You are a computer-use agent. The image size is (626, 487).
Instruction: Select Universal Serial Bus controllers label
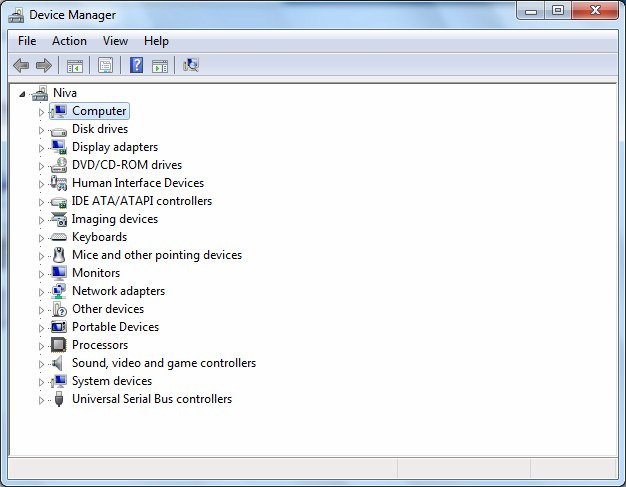tap(152, 399)
